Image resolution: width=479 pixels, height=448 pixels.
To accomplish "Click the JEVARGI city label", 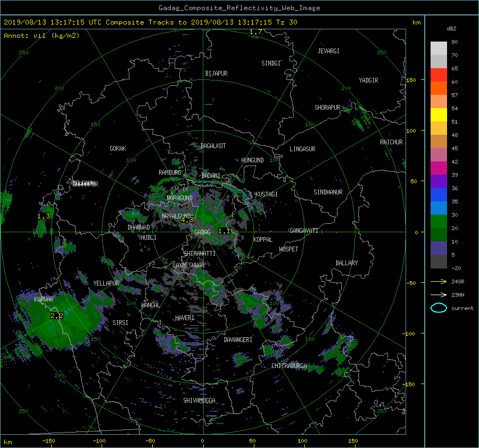I will click(x=328, y=51).
